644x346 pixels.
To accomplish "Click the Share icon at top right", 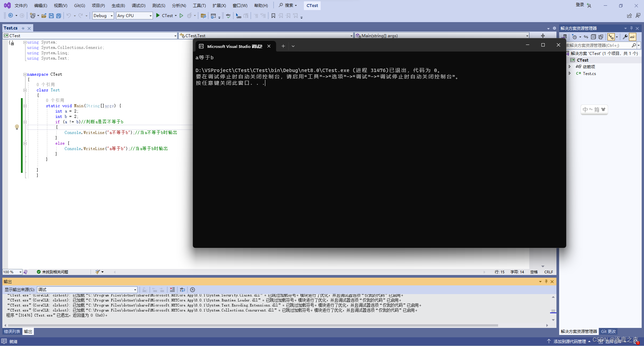I will (x=630, y=16).
